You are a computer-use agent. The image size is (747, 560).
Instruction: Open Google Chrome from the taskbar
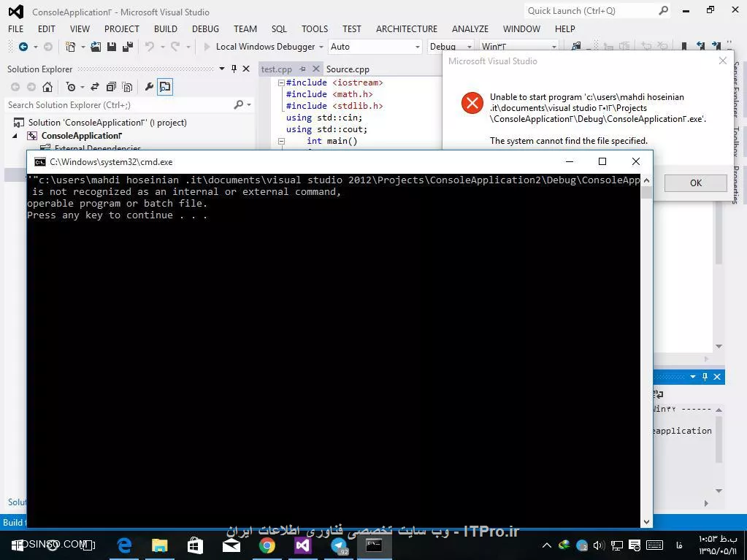tap(267, 545)
